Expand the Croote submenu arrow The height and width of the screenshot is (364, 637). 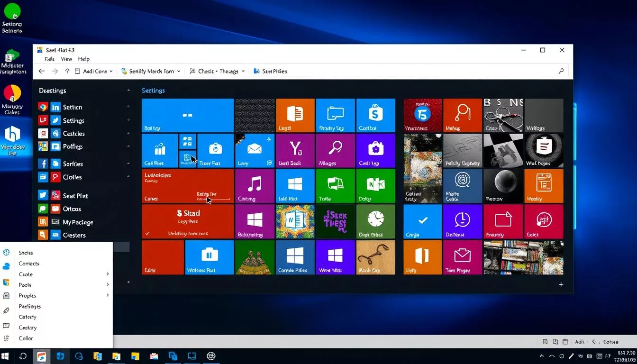(x=108, y=274)
